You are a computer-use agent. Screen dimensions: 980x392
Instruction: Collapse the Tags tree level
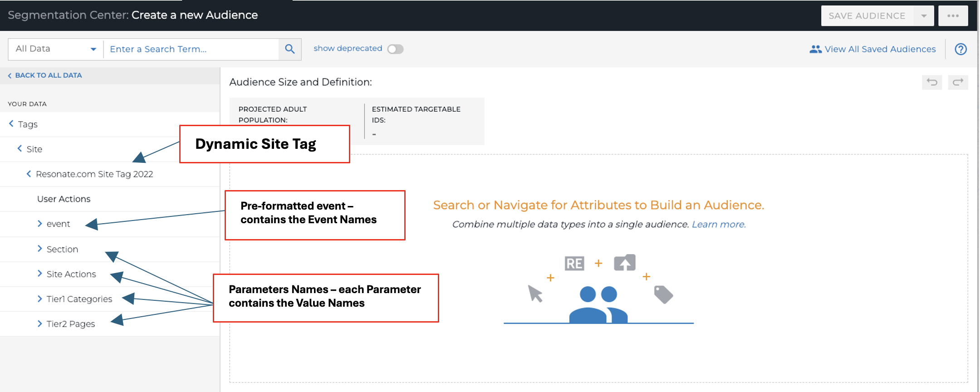[x=11, y=124]
